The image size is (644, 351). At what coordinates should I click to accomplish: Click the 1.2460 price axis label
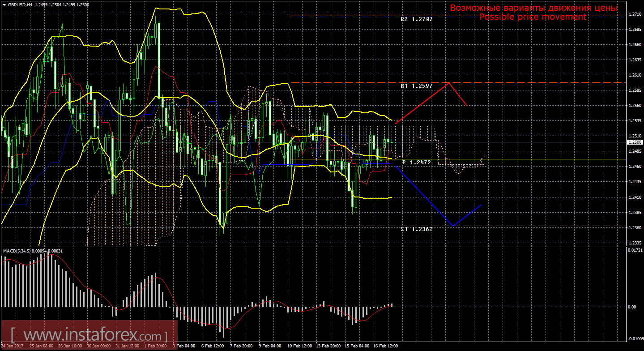[x=635, y=167]
